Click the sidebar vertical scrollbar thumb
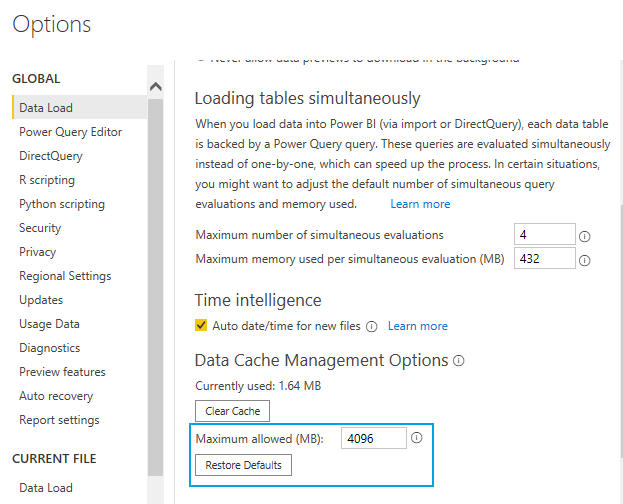The image size is (623, 504). (x=155, y=286)
